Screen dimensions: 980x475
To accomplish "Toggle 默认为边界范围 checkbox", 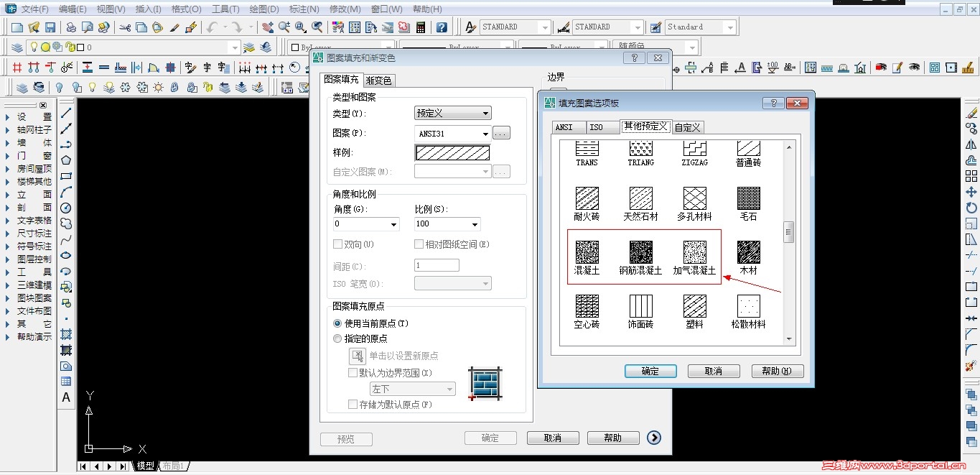I will click(x=353, y=373).
